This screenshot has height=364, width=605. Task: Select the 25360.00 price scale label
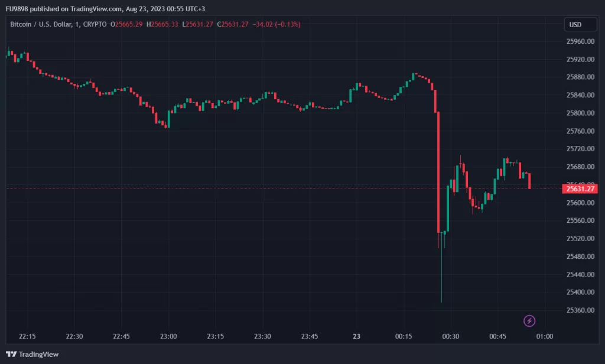tap(580, 310)
